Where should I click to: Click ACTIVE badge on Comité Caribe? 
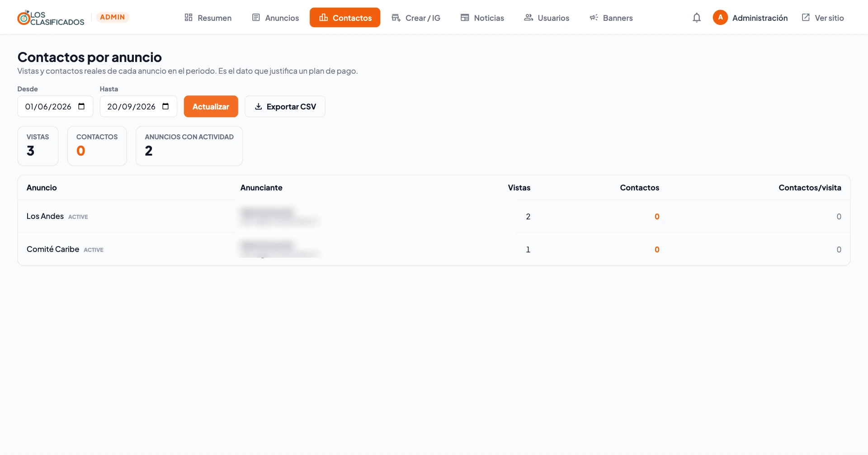pyautogui.click(x=94, y=250)
